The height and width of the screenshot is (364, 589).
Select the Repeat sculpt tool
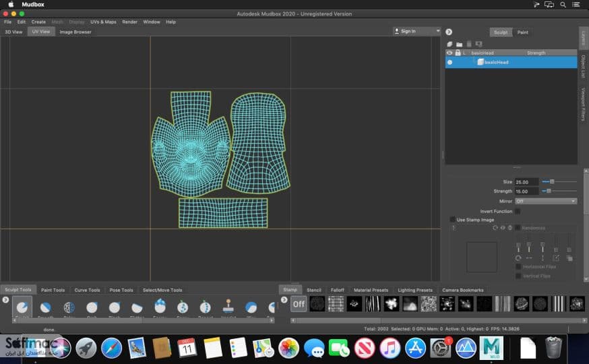pos(205,307)
